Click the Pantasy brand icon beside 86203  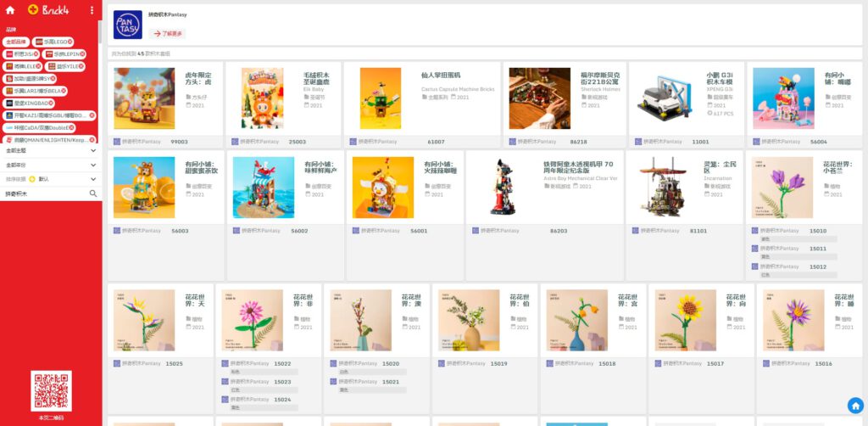476,231
